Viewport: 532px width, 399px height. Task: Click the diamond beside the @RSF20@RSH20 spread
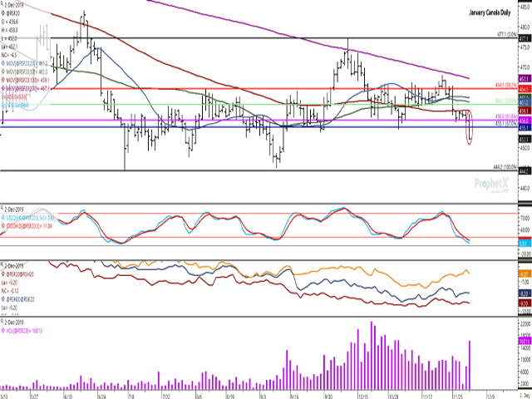pyautogui.click(x=2, y=273)
